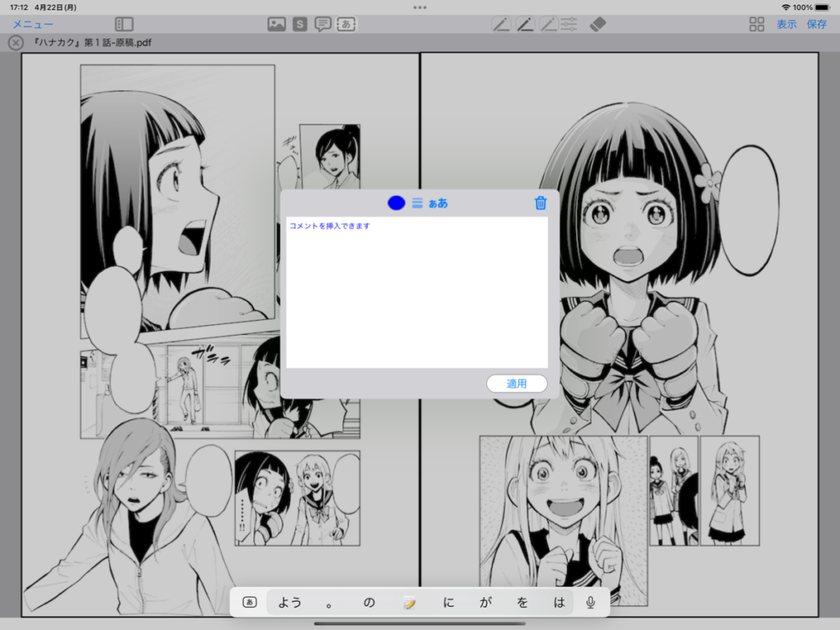Pick the memo pencil emoji suggestion
This screenshot has height=630, width=840.
(409, 603)
